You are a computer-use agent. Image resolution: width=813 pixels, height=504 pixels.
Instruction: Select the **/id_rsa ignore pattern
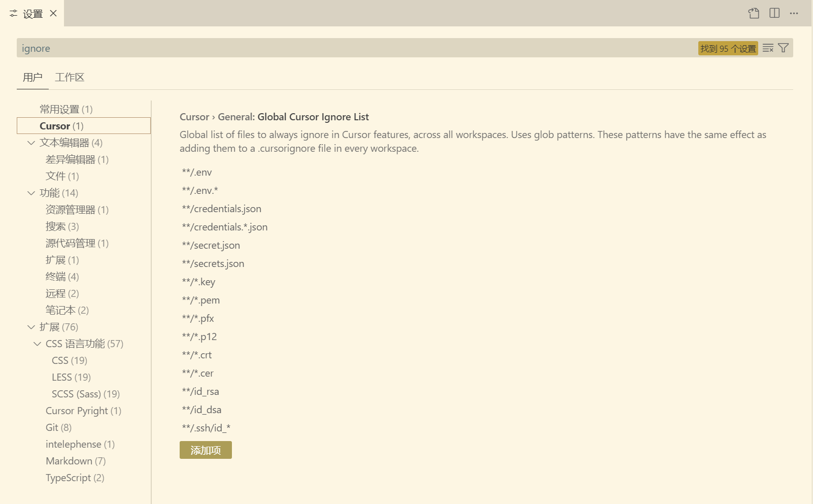point(200,391)
